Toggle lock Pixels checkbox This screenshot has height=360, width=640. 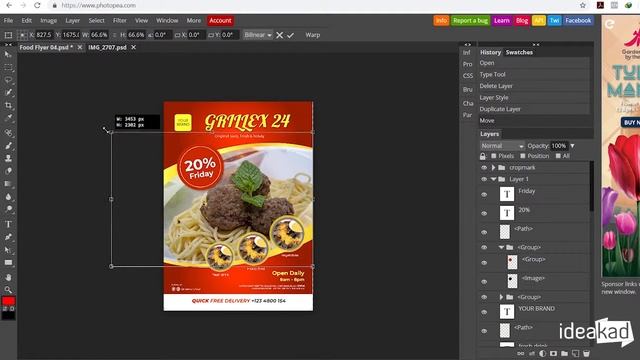click(493, 156)
